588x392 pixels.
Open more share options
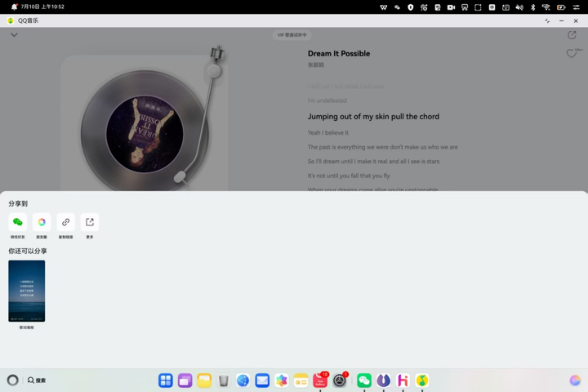90,222
